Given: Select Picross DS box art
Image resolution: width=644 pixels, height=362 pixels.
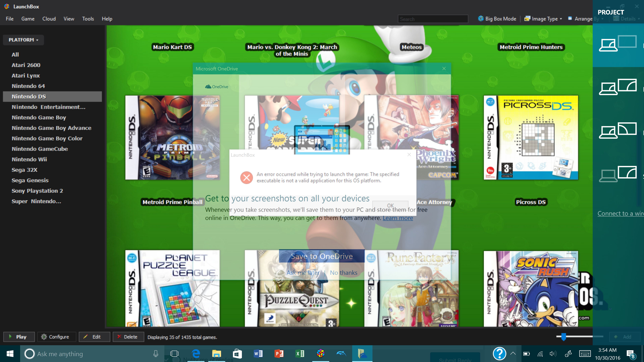Looking at the screenshot, I should pos(531,137).
